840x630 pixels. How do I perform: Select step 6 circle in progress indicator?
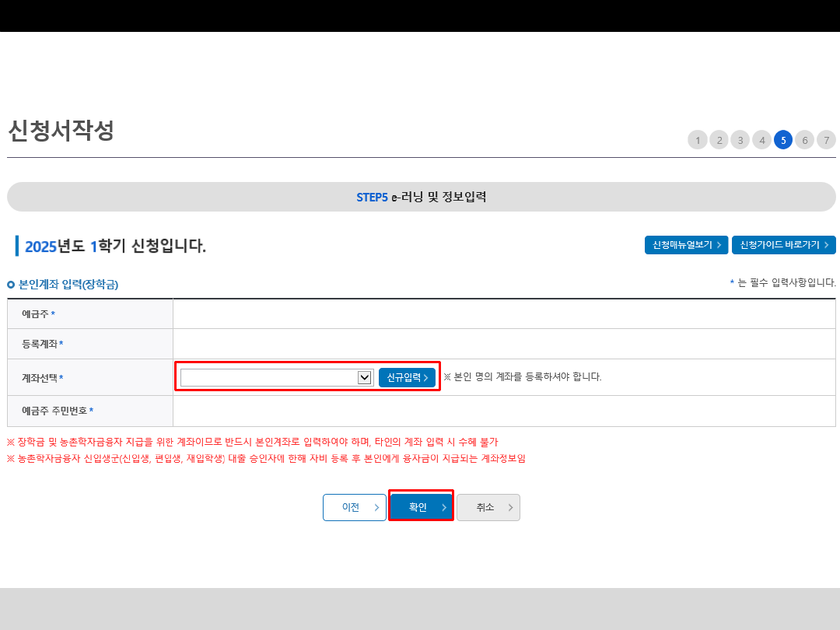[805, 140]
